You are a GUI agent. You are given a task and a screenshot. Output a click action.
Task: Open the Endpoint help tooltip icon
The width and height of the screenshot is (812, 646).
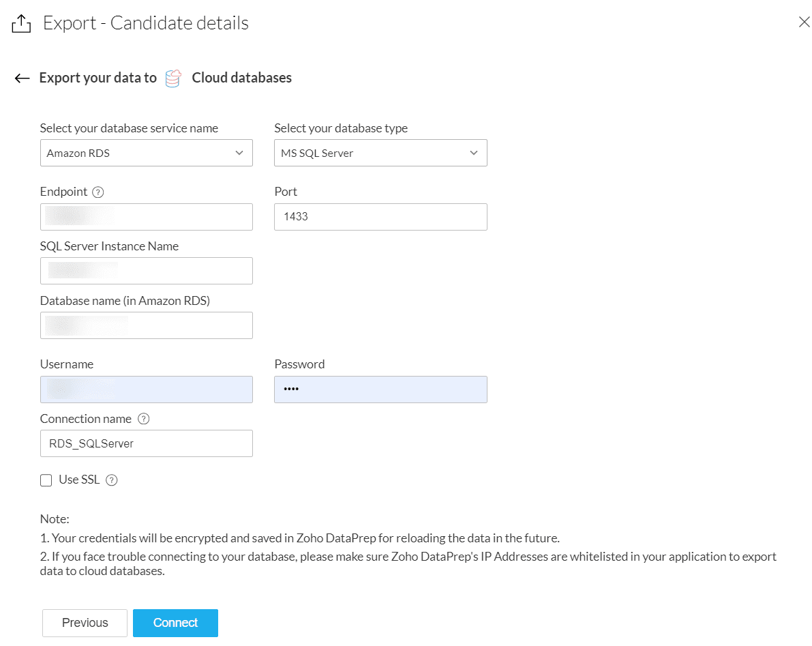pyautogui.click(x=98, y=192)
